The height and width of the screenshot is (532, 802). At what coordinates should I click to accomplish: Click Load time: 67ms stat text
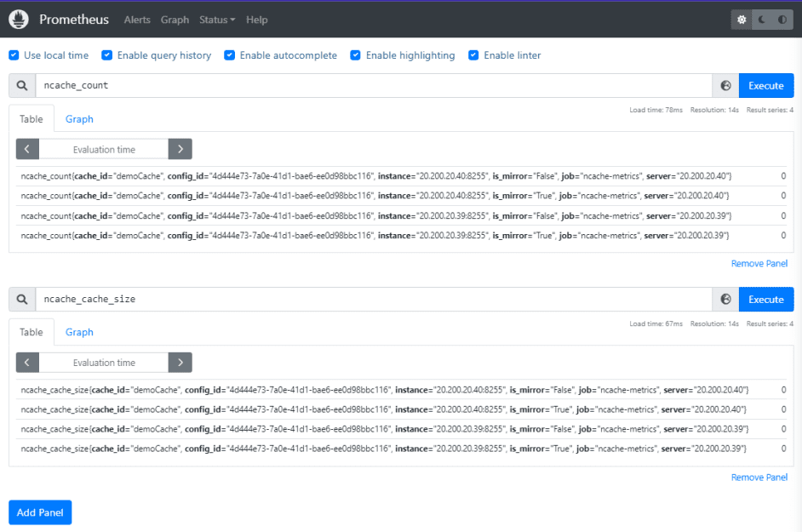656,323
